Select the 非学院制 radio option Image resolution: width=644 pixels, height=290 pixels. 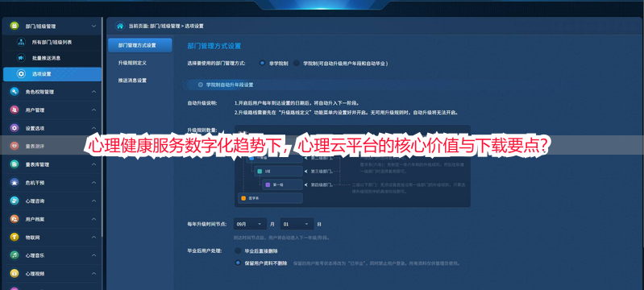(262, 64)
